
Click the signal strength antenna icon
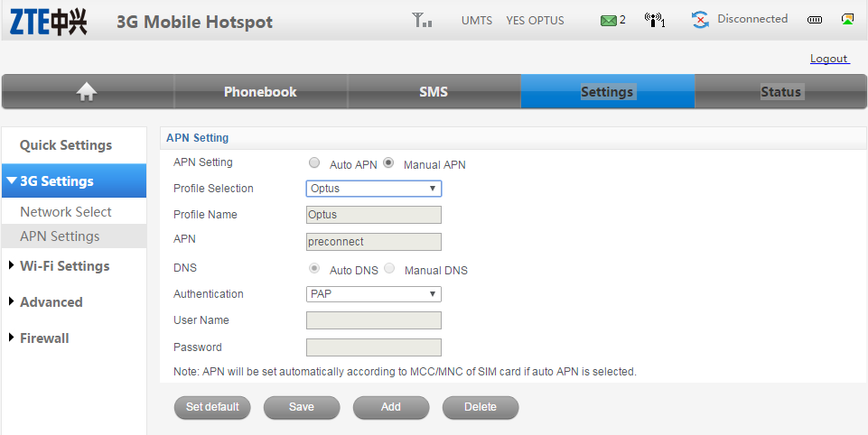click(x=421, y=20)
